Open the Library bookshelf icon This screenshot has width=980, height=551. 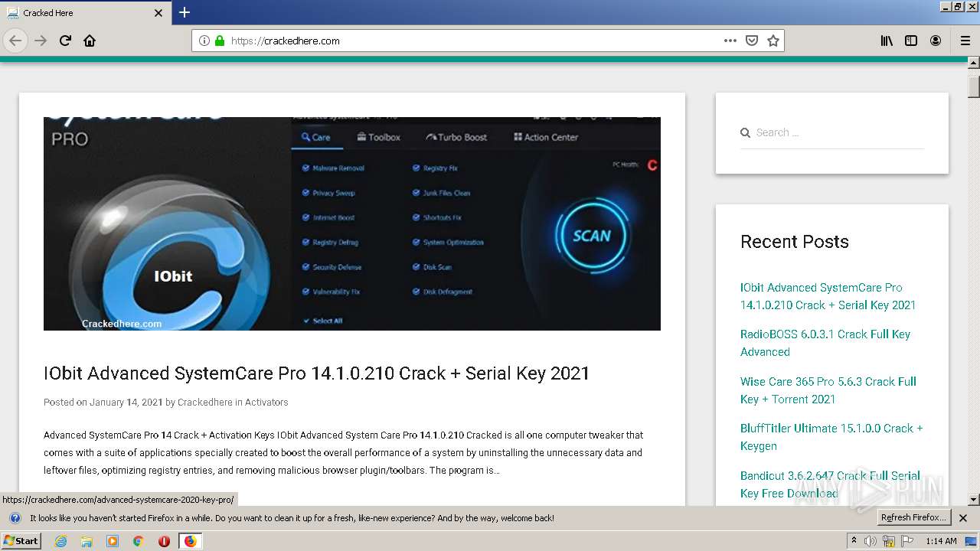tap(887, 41)
